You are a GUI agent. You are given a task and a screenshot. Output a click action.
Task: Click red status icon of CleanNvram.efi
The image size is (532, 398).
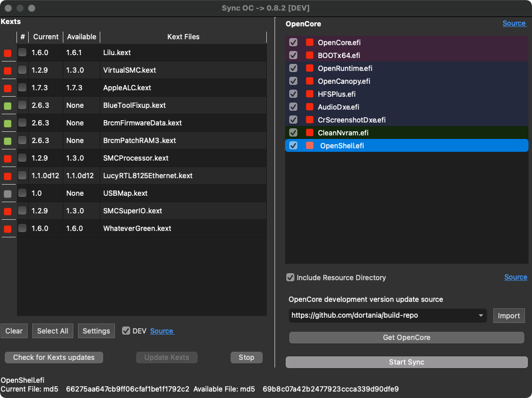pyautogui.click(x=310, y=132)
